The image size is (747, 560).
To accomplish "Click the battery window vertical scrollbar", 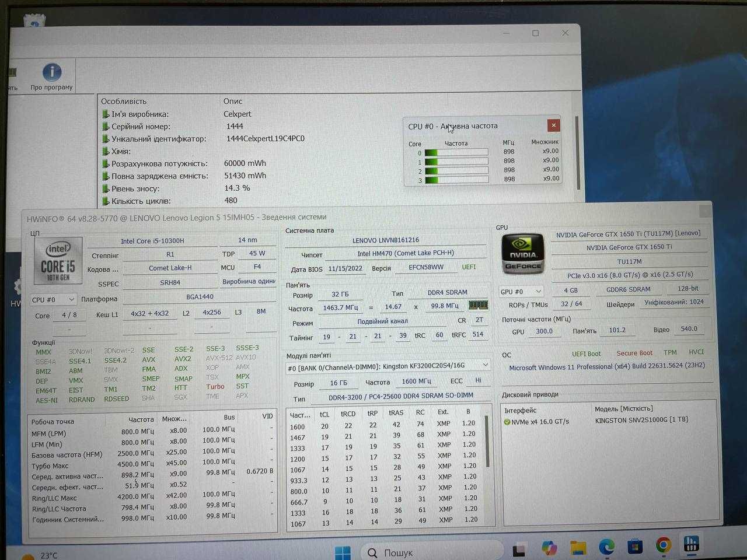I will pos(577,152).
